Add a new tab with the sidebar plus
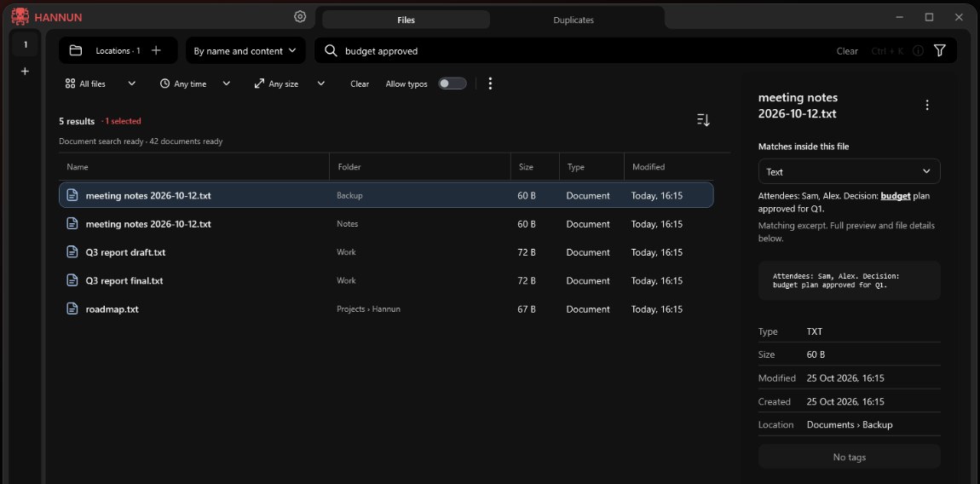 (25, 72)
